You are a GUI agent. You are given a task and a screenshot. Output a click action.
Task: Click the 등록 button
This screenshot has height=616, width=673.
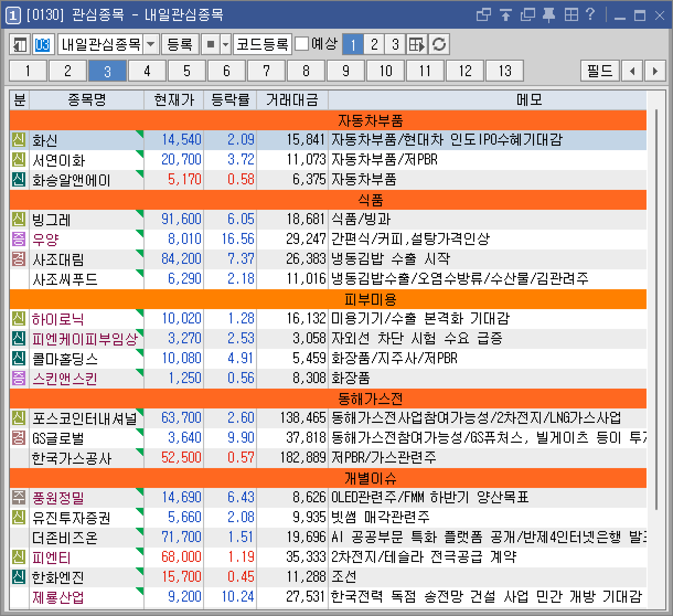[x=180, y=44]
